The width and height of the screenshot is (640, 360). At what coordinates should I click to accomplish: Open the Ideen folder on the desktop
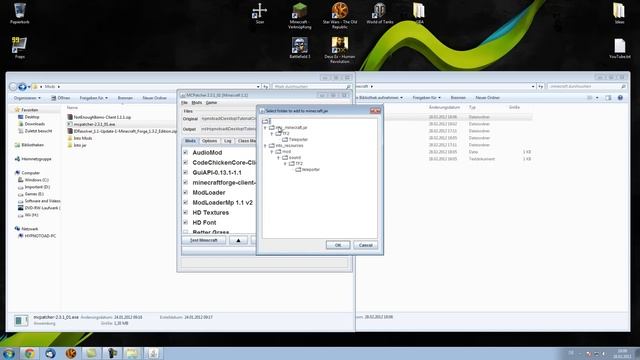619,13
